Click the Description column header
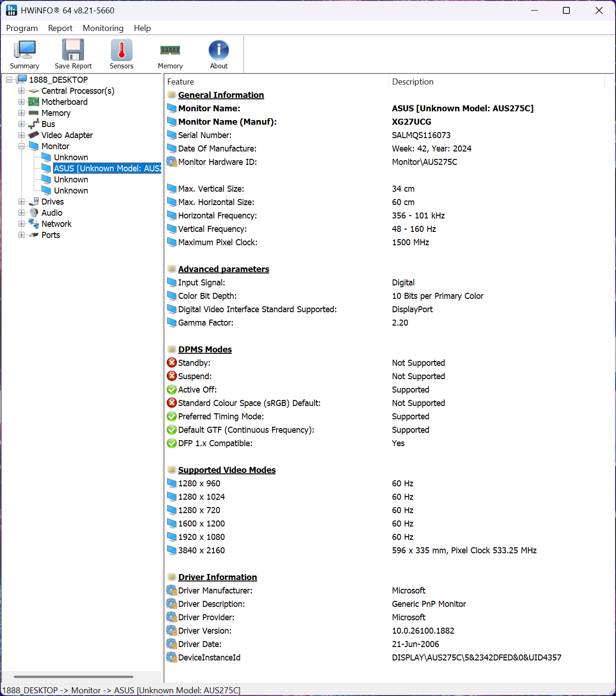Viewport: 616px width, 696px height. [497, 82]
